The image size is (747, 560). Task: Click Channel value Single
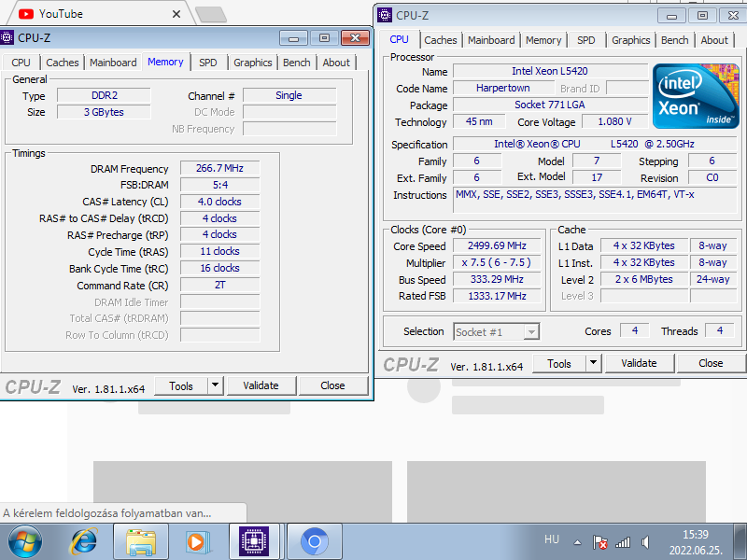click(x=289, y=95)
